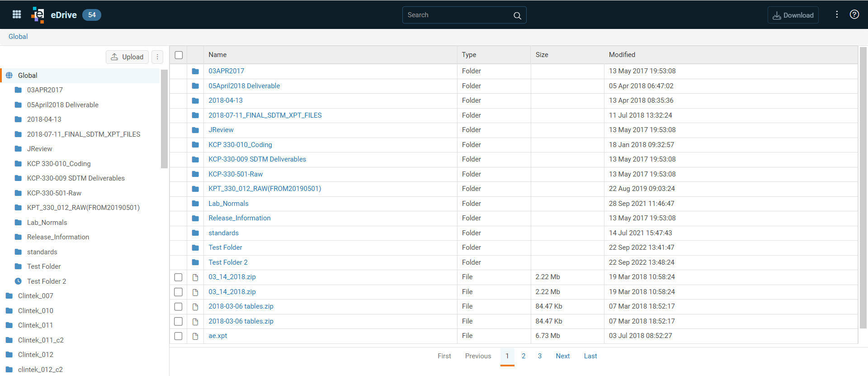Image resolution: width=868 pixels, height=376 pixels.
Task: Click folder icon beside Clintek_011_c2 in tree
Action: (x=9, y=340)
